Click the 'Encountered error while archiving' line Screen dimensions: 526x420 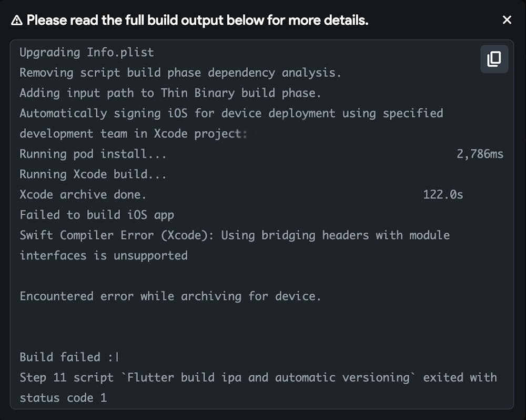[170, 296]
